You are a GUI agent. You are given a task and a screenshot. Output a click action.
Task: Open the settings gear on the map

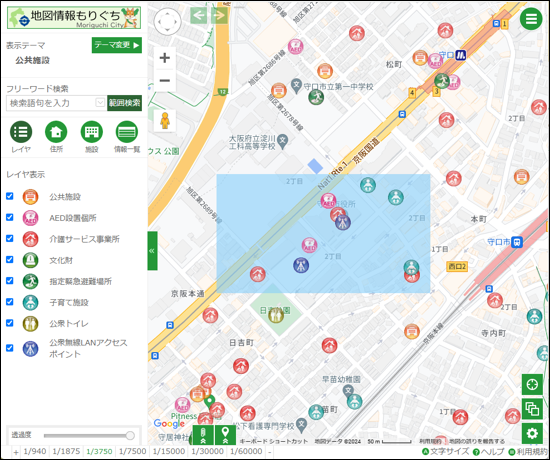point(532,434)
